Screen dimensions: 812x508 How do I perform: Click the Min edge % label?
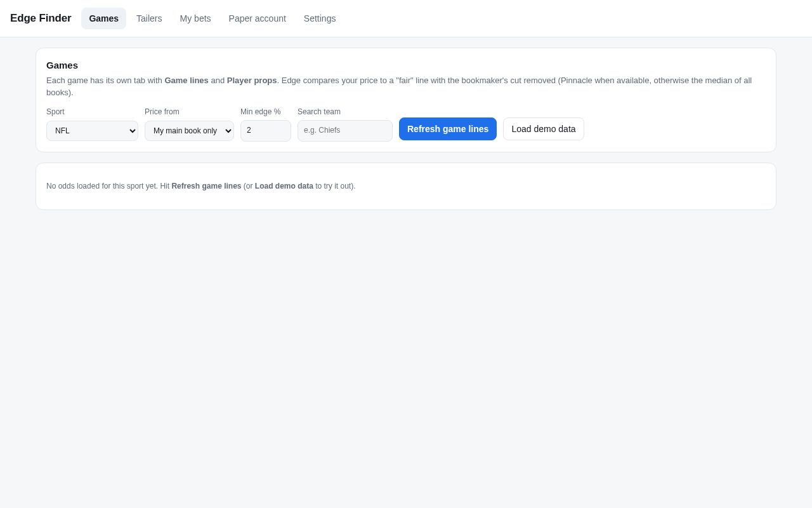click(x=260, y=112)
